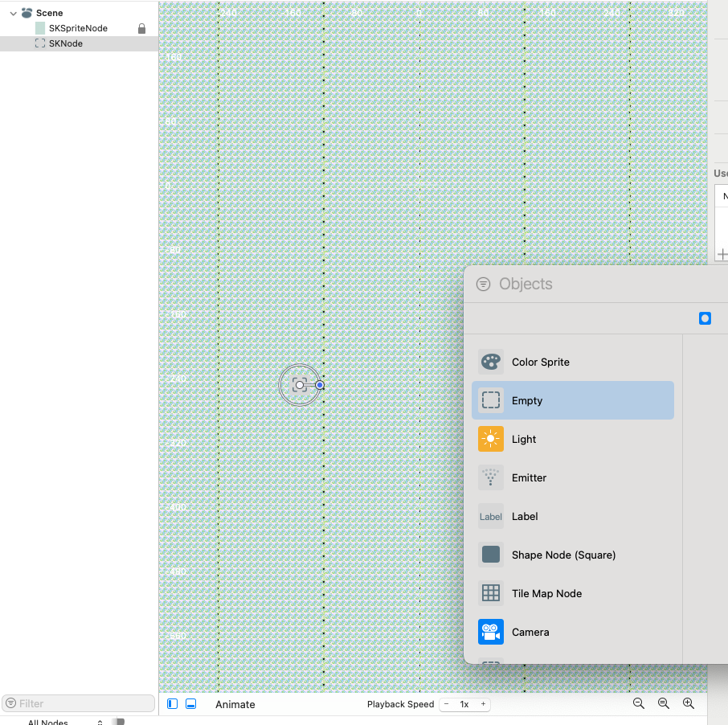Screen dimensions: 728x725
Task: Choose Shape Node (Square)
Action: point(562,555)
